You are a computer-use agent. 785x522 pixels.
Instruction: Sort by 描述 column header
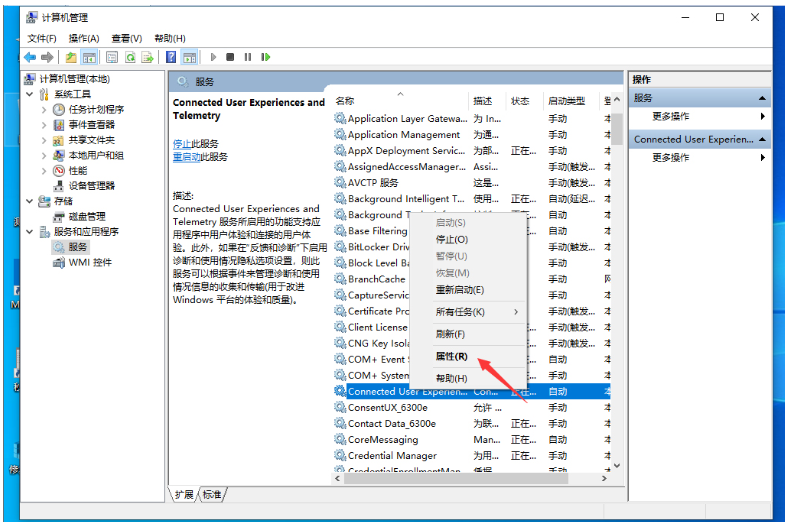(487, 101)
